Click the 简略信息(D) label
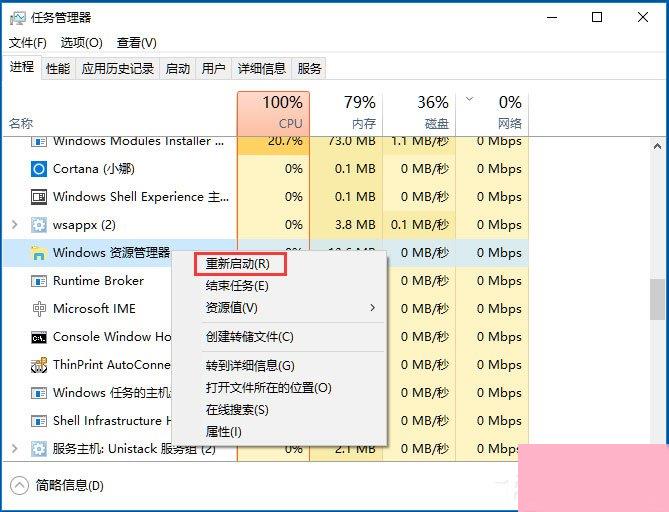669x512 pixels. [x=70, y=486]
